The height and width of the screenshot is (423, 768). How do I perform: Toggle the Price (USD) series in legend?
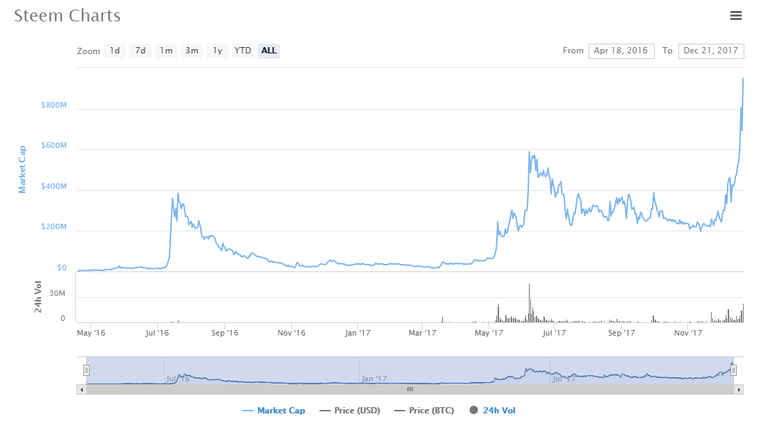pyautogui.click(x=350, y=410)
